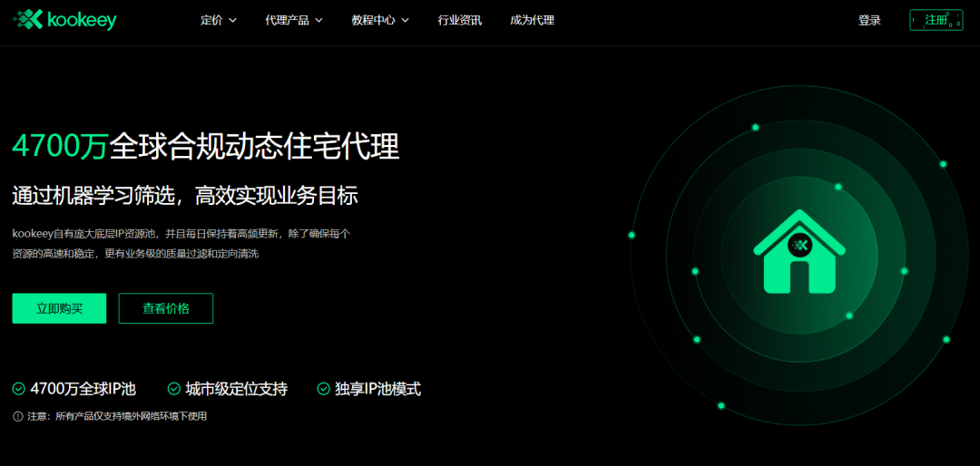The image size is (980, 466).
Task: Click the 查看价格 button
Action: click(166, 308)
